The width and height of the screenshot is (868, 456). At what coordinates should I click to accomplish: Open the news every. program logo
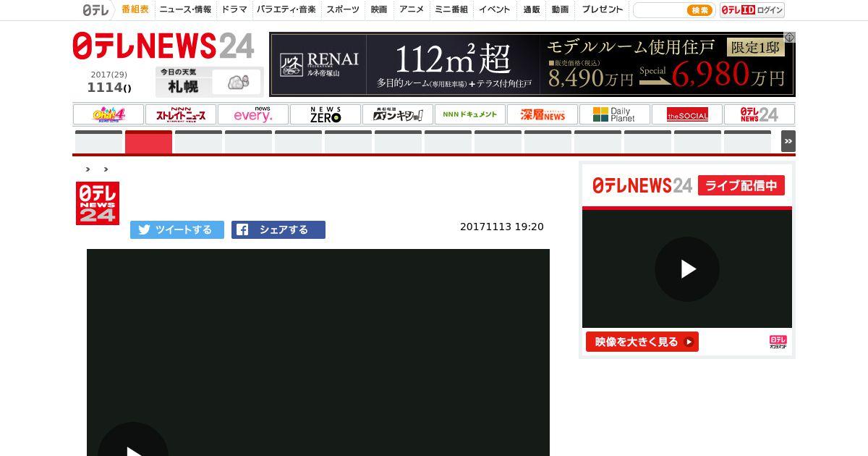coord(253,114)
